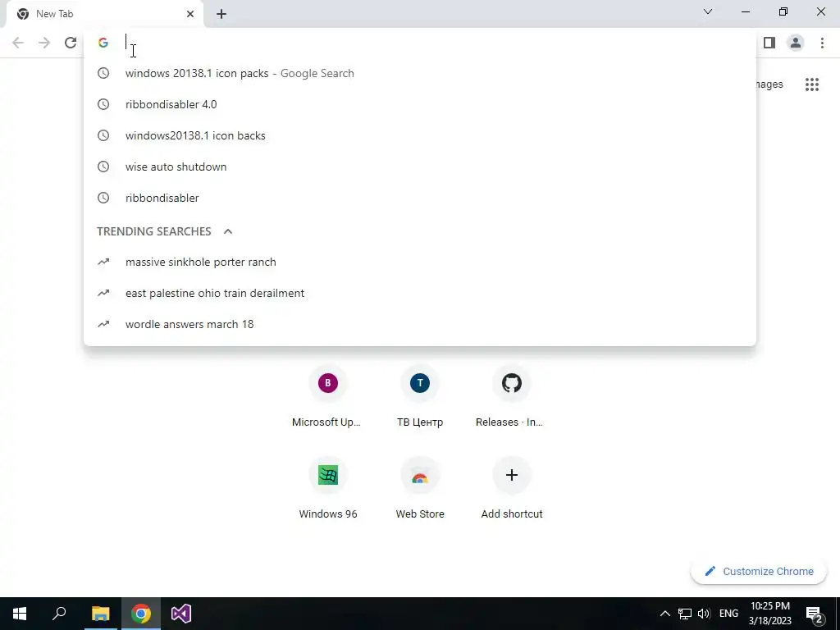Open File Explorer from the taskbar
Screen dimensions: 840x630
click(100, 614)
